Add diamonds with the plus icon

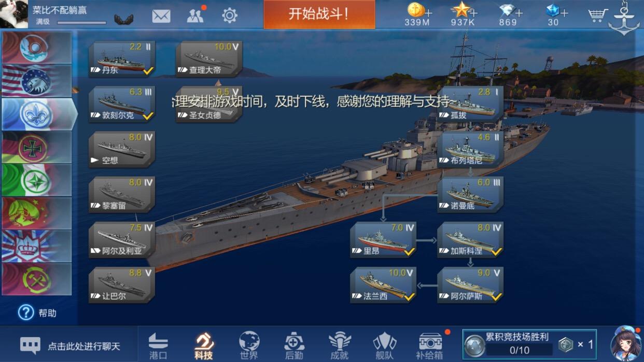coord(519,12)
